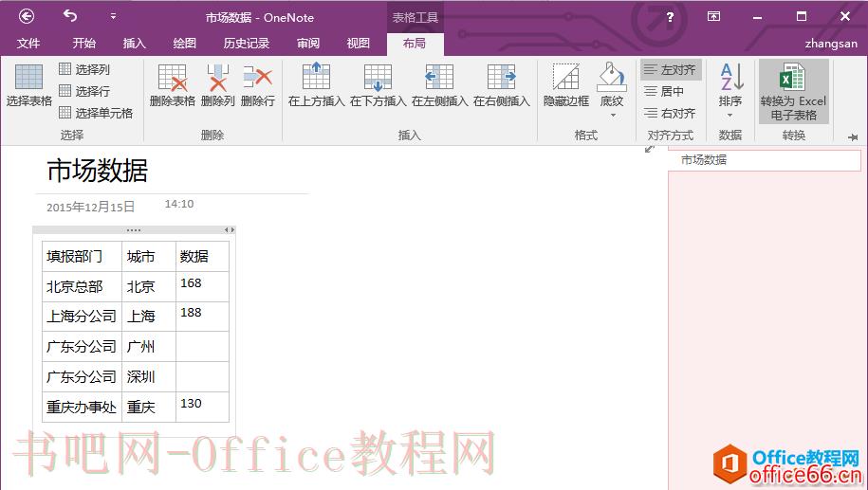Click the empty data cell in 深圳 row

pos(202,376)
